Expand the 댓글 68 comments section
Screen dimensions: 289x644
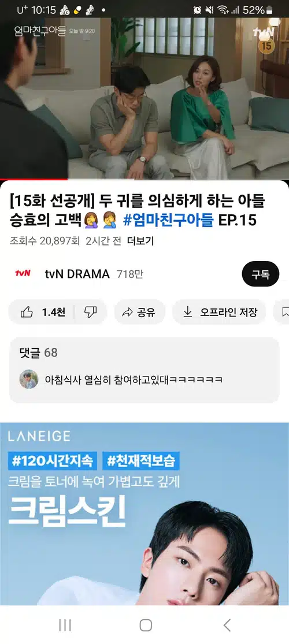144,370
